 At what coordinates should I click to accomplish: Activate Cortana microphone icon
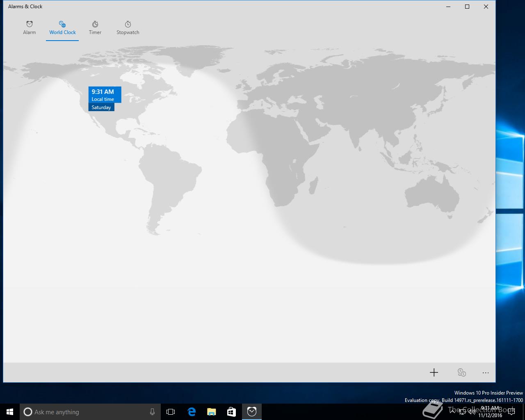152,412
